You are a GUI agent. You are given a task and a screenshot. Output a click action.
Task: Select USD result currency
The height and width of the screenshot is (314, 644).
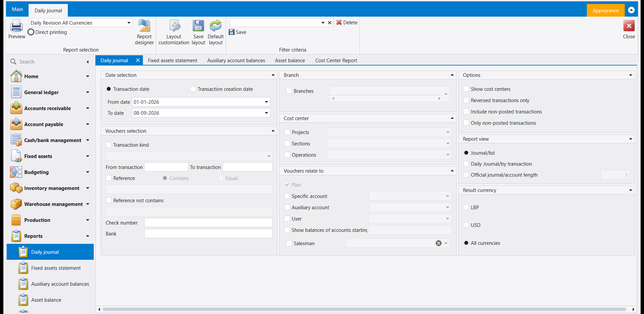(466, 225)
